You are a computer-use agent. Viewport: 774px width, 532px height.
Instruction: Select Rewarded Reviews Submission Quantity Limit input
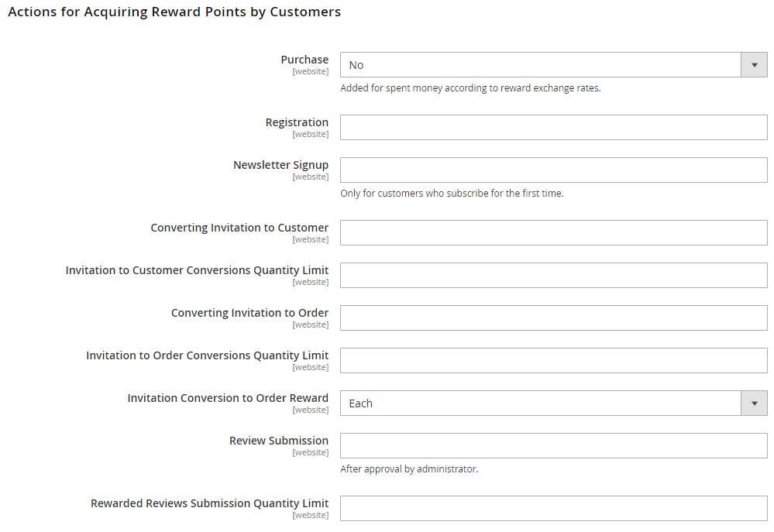pyautogui.click(x=553, y=508)
